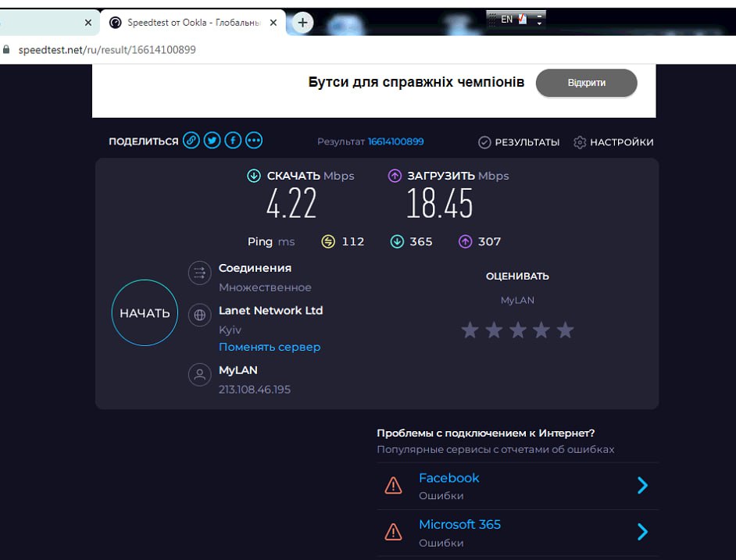
Task: Click the Соединения connections icon
Action: (199, 273)
